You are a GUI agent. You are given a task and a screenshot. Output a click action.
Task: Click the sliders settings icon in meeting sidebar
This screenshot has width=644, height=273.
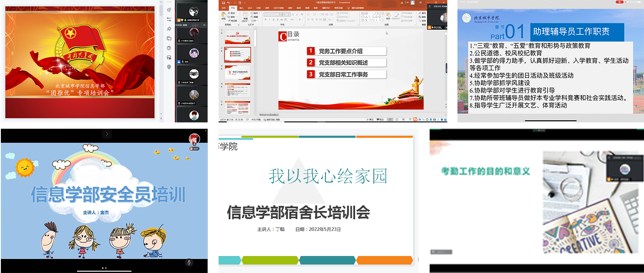coord(169,19)
